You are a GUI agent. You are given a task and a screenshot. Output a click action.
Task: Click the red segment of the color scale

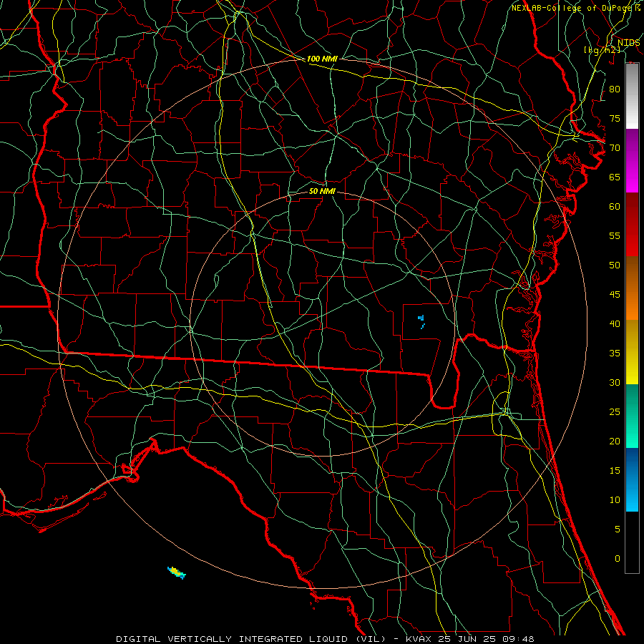[x=632, y=224]
